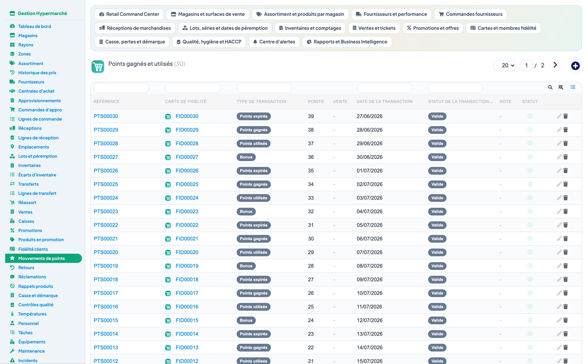The width and height of the screenshot is (588, 364).
Task: Edit row PTS00027 with pencil icon
Action: [x=559, y=157]
